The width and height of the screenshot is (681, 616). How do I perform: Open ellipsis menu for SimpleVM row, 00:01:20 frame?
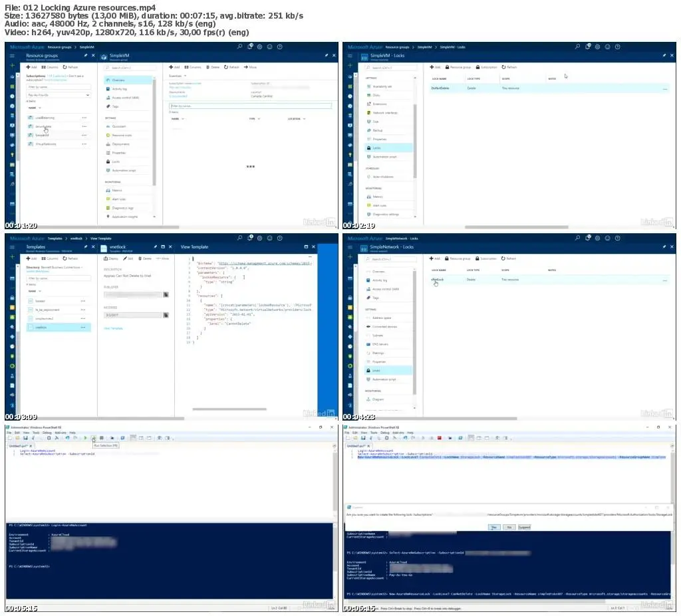tap(84, 135)
